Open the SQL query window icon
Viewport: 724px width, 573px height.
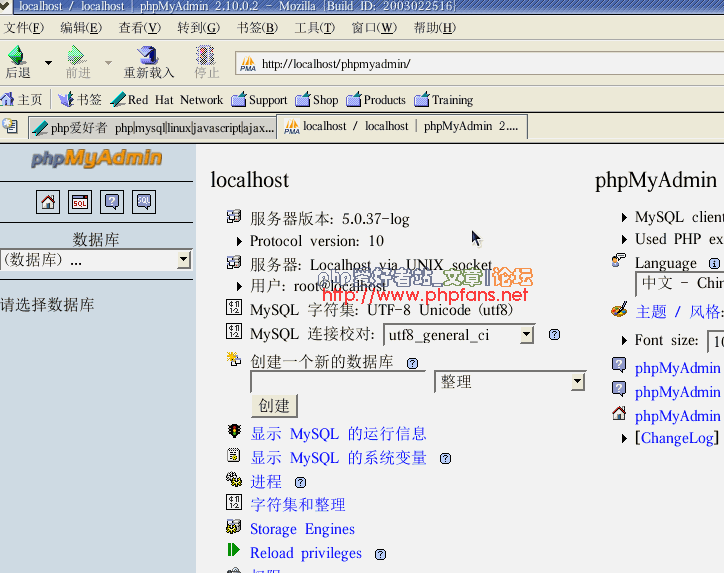pyautogui.click(x=80, y=202)
